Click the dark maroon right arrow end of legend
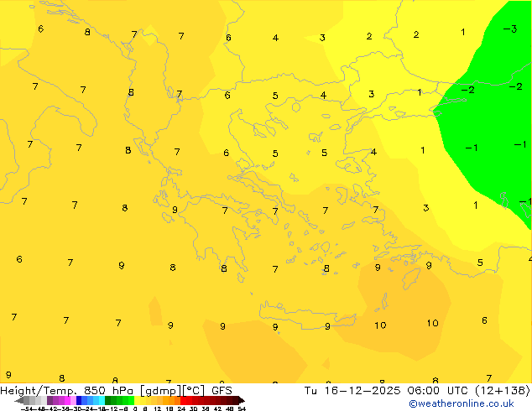 [242, 400]
